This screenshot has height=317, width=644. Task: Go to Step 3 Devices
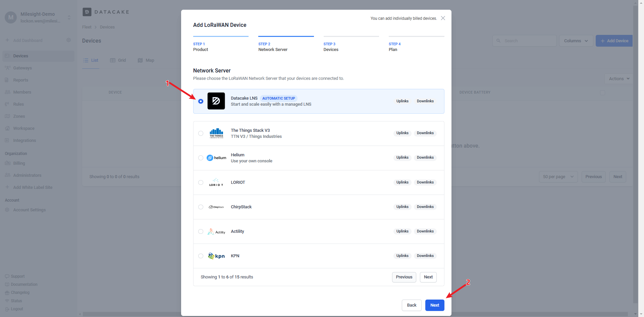[x=351, y=44]
